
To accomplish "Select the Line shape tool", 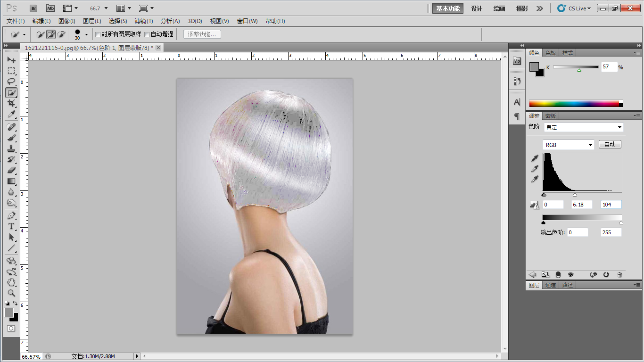I will (11, 248).
